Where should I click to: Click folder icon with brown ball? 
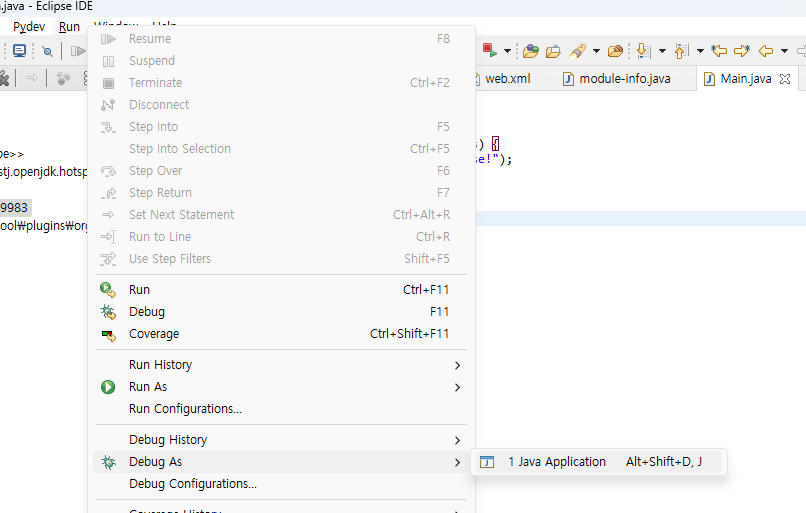[615, 51]
